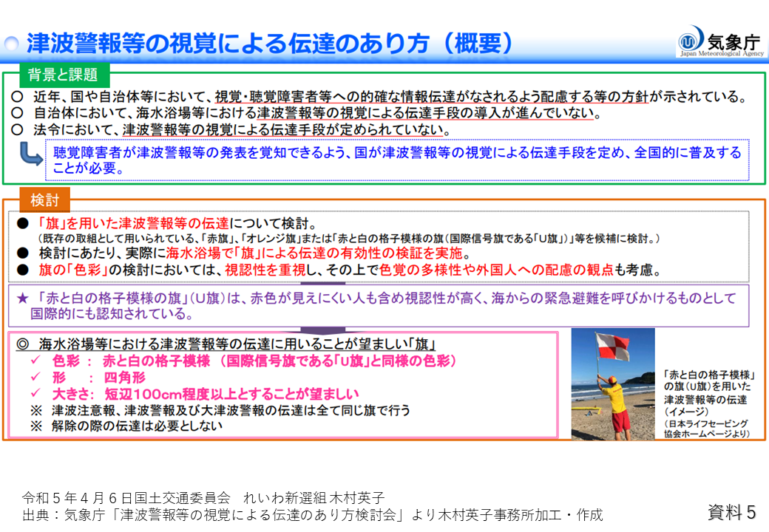
Task: Click the star symbol in the purple box
Action: [x=23, y=299]
